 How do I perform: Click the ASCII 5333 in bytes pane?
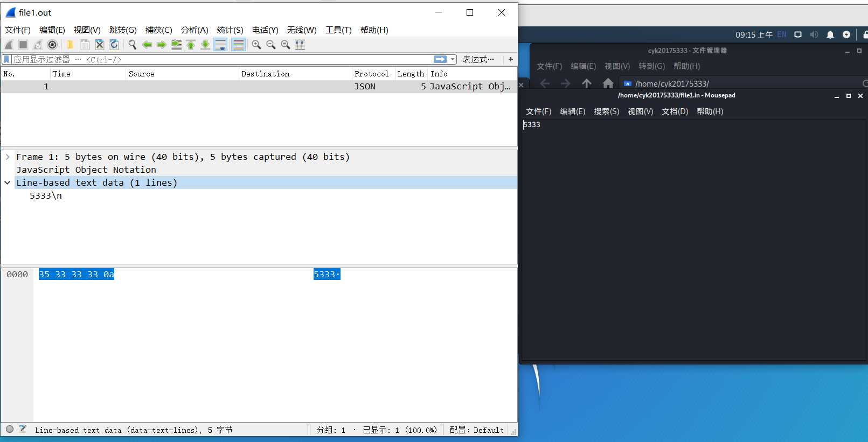(x=327, y=275)
